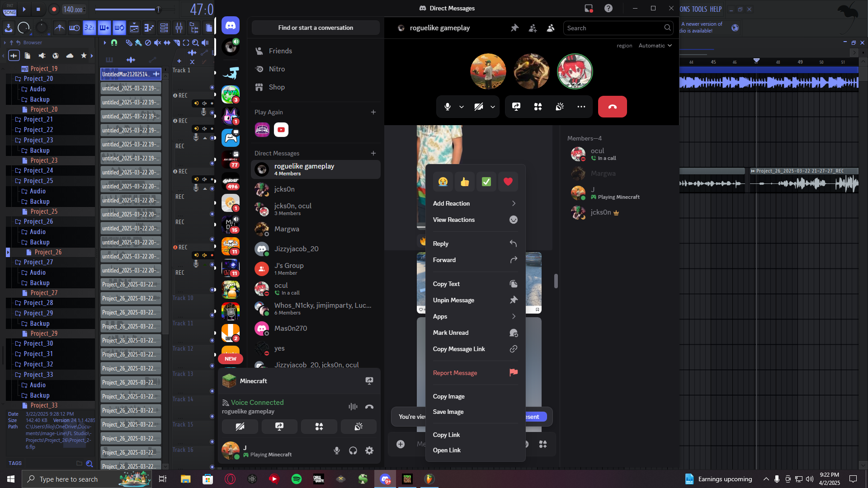Expand the Project_28 folder in the browser
This screenshot has width=868, height=488.
tap(38, 303)
